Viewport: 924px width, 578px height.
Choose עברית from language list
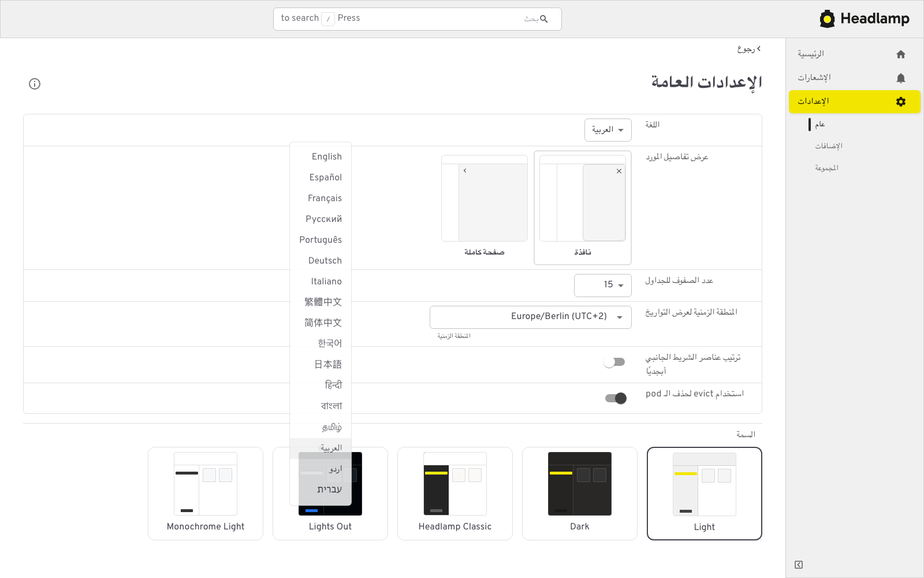click(321, 490)
